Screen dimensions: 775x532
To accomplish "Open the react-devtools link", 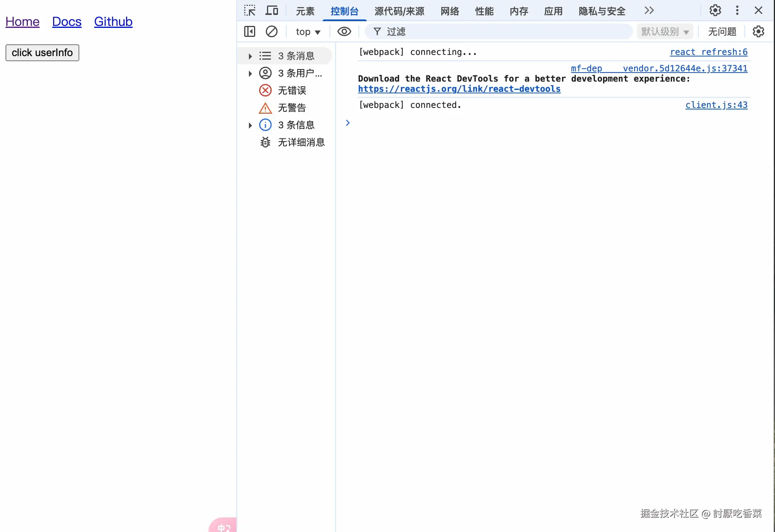I will pyautogui.click(x=459, y=89).
